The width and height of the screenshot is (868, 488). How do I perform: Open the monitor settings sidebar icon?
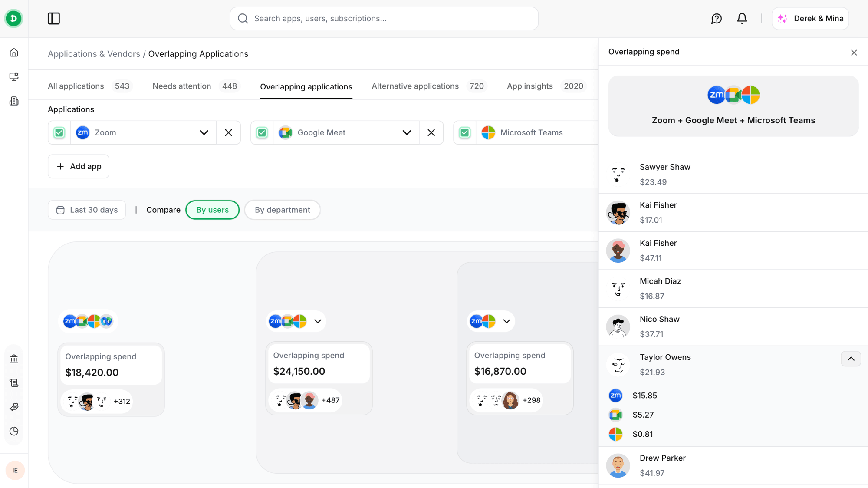pyautogui.click(x=14, y=77)
